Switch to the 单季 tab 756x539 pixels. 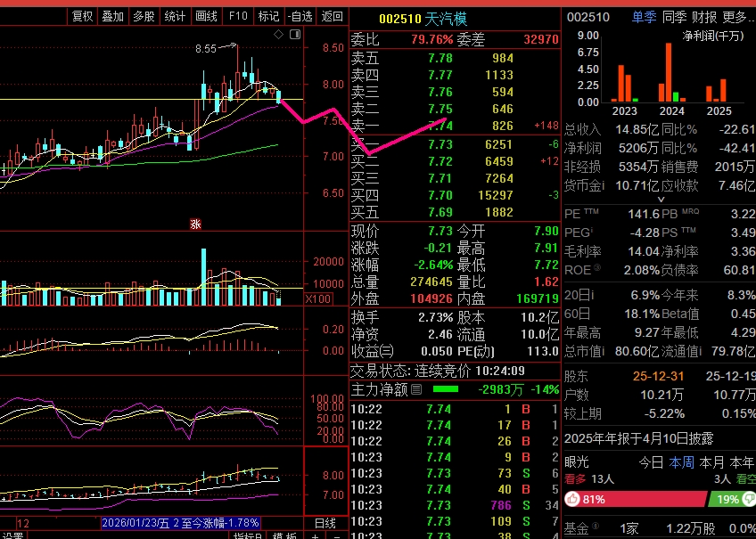click(x=645, y=17)
